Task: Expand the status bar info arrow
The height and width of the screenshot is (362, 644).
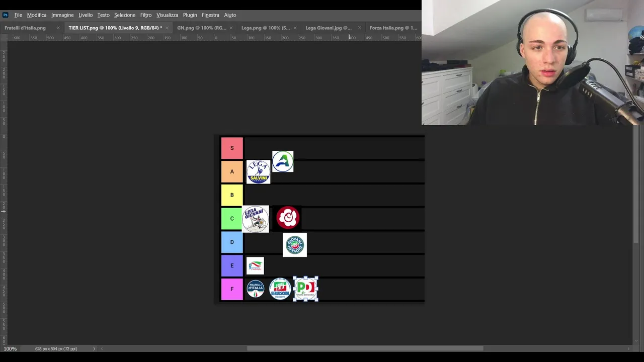Action: (94, 349)
